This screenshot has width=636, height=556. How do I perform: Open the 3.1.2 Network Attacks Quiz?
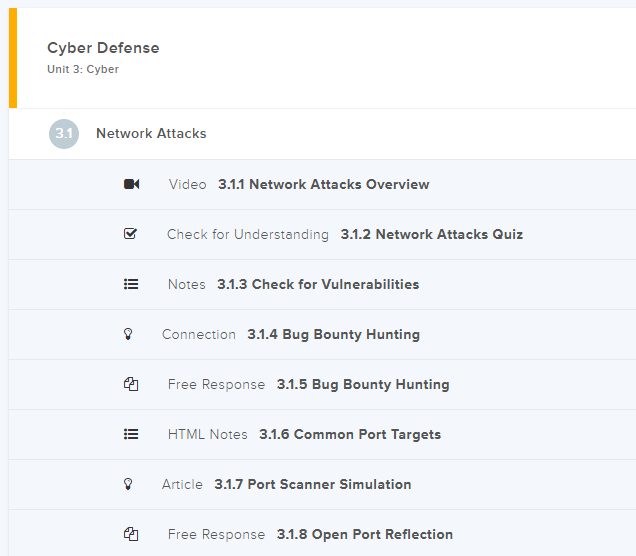click(x=431, y=234)
